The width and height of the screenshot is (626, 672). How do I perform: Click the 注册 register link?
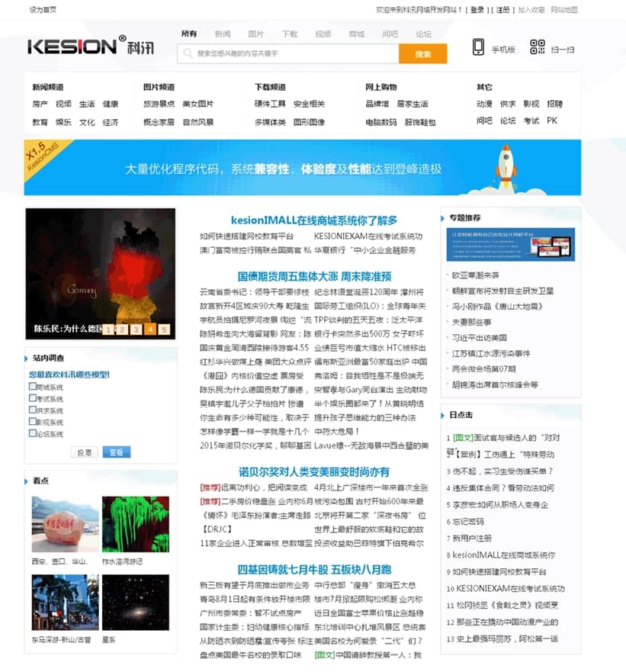(x=503, y=9)
